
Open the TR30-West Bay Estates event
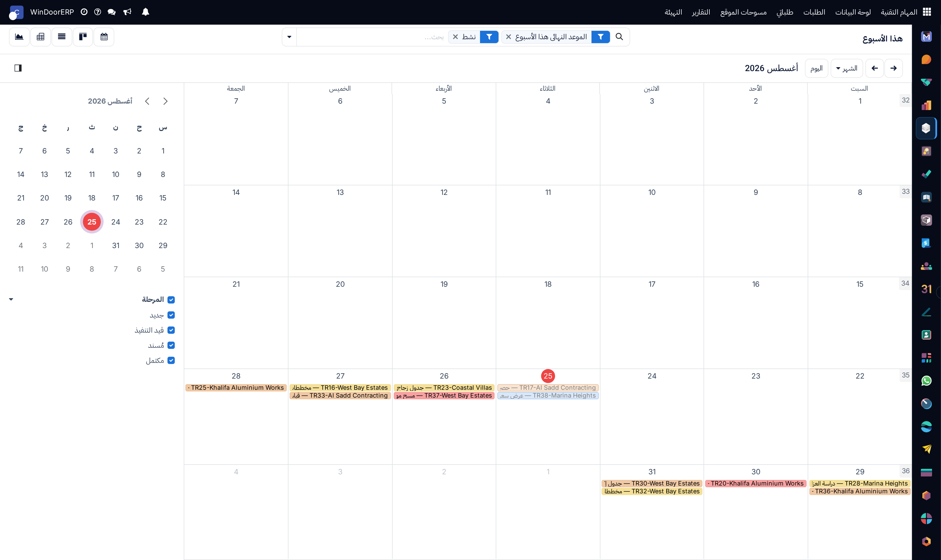pyautogui.click(x=652, y=483)
